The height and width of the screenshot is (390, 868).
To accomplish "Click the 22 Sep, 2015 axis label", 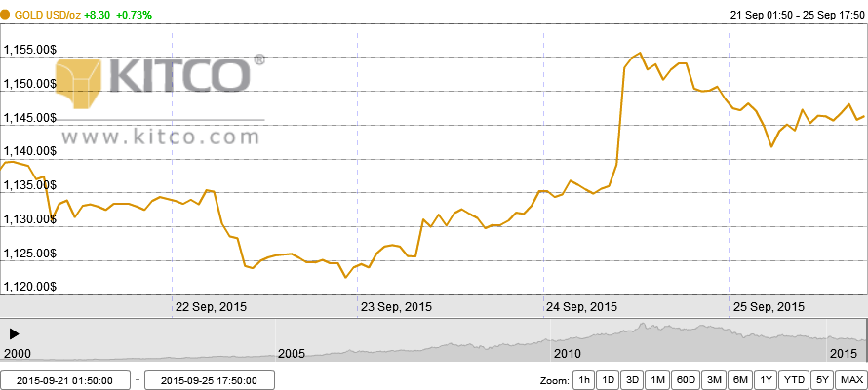I will pos(211,306).
